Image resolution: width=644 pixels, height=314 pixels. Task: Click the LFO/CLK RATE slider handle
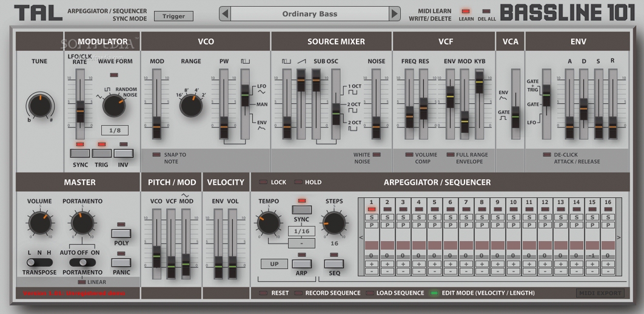[x=80, y=112]
